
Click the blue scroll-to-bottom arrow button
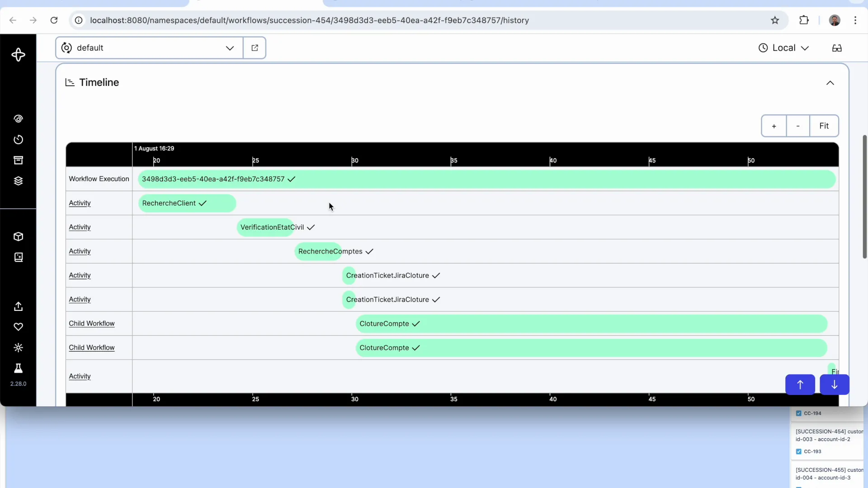point(834,385)
